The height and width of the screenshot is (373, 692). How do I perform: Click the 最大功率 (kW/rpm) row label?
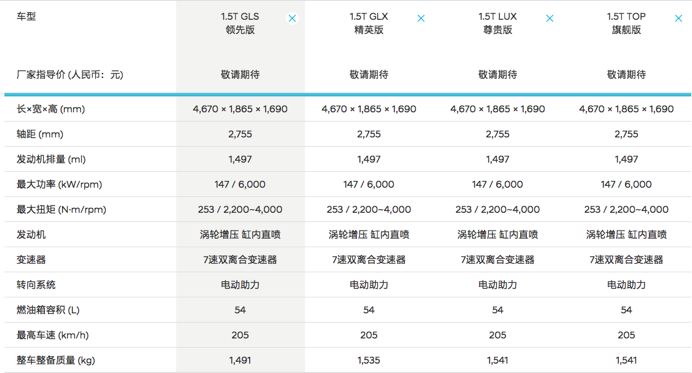[59, 185]
